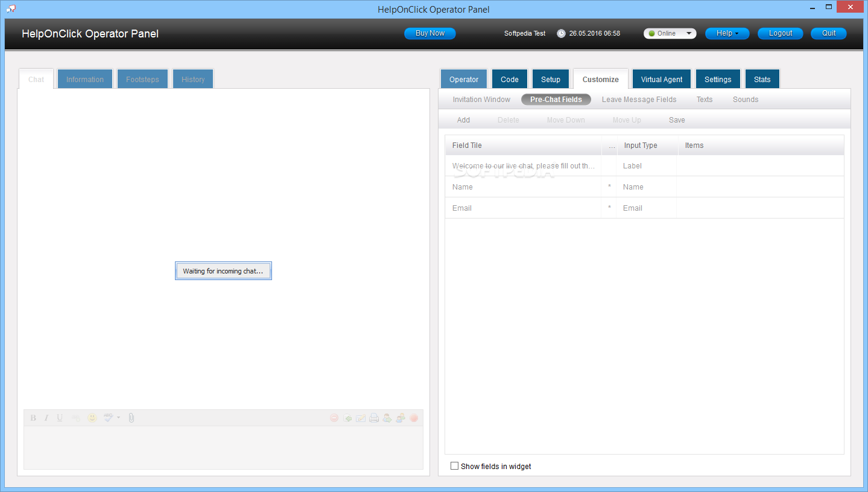
Task: Click Delete in the fields toolbar
Action: tap(508, 120)
